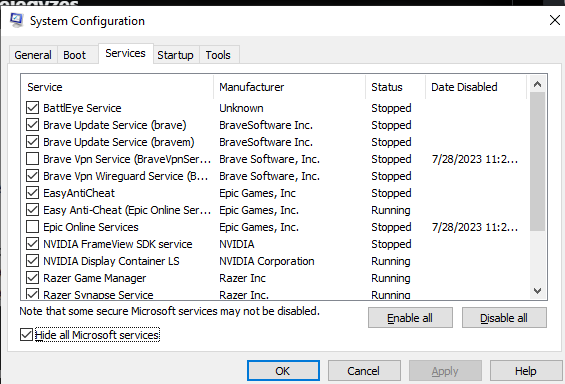
Task: Click Running status of Easy Anti-Cheat (Epic Online Ser...
Action: tap(391, 210)
